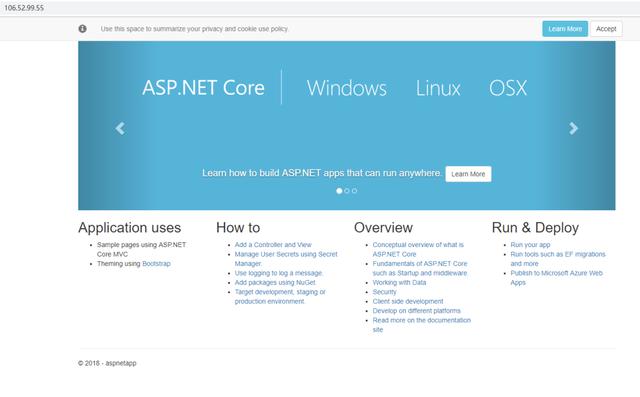This screenshot has height=397, width=640.
Task: Open Working with Data link
Action: point(399,282)
